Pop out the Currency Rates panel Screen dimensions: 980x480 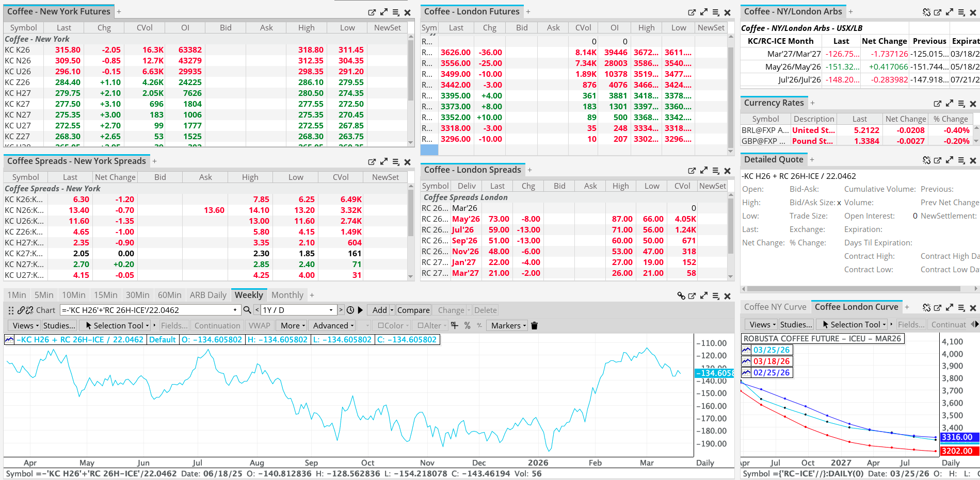(x=937, y=104)
